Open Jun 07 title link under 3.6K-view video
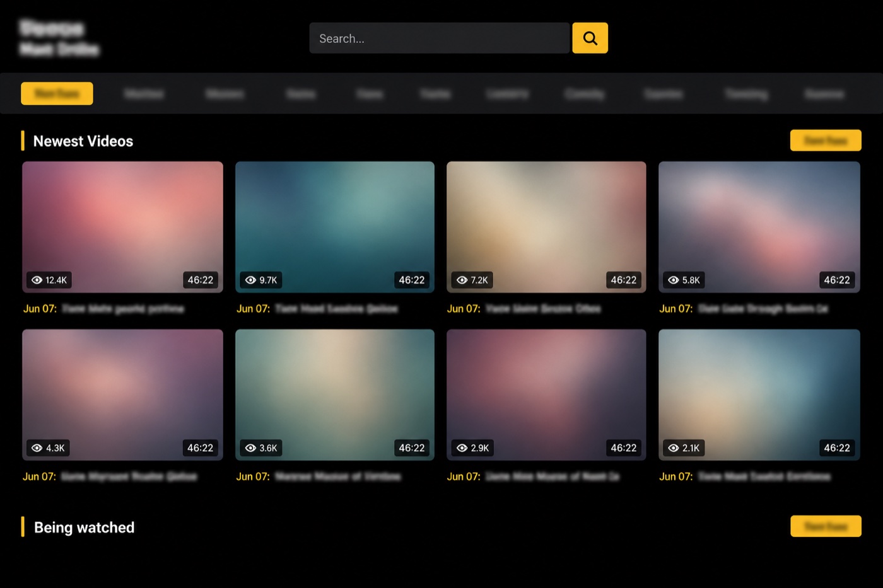The height and width of the screenshot is (588, 883). click(x=319, y=476)
